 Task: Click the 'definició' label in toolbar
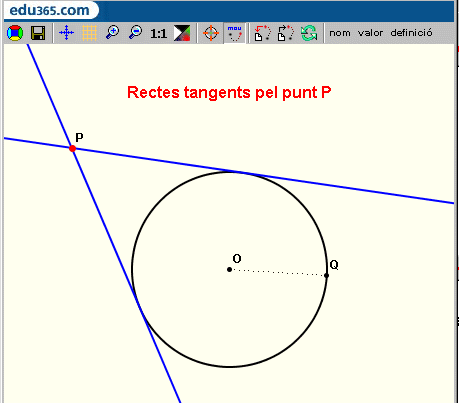pos(411,33)
